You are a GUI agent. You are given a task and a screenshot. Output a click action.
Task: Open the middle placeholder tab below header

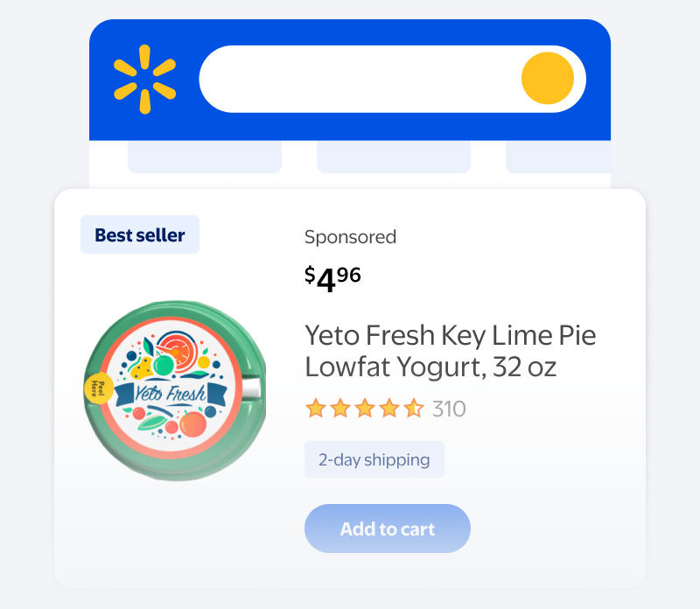(394, 156)
